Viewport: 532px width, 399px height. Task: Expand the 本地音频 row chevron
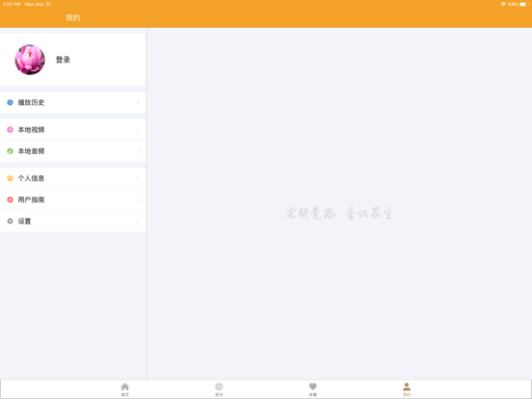[x=138, y=151]
